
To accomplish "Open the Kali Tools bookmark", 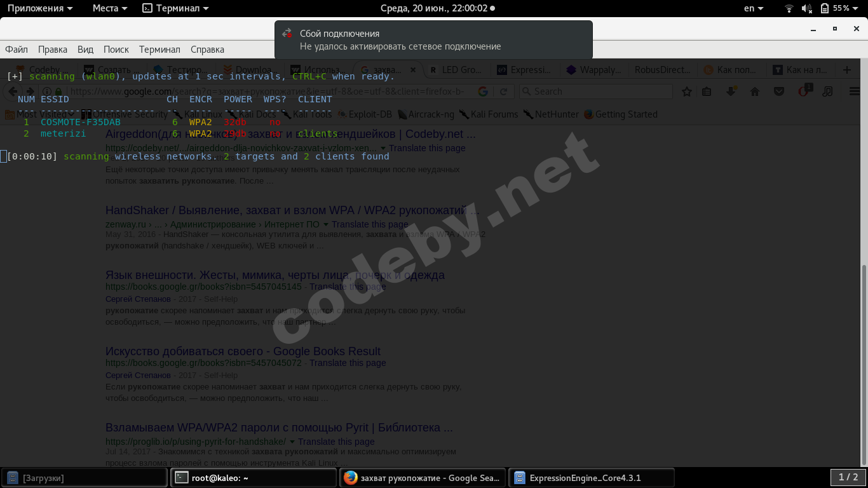I will (307, 114).
